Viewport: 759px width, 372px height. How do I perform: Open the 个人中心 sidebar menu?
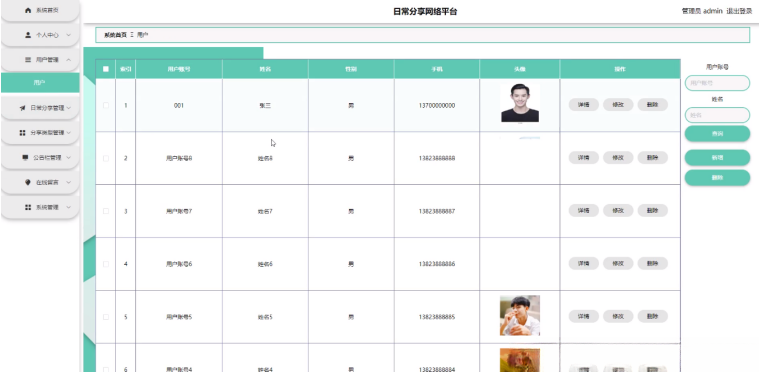pos(40,35)
